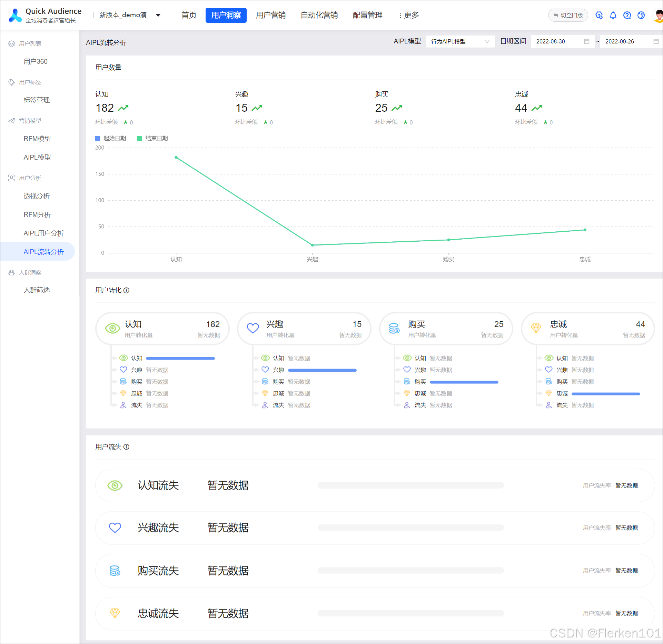Switch to the 用户营销 tab
Screen dimensions: 663x644
click(271, 15)
